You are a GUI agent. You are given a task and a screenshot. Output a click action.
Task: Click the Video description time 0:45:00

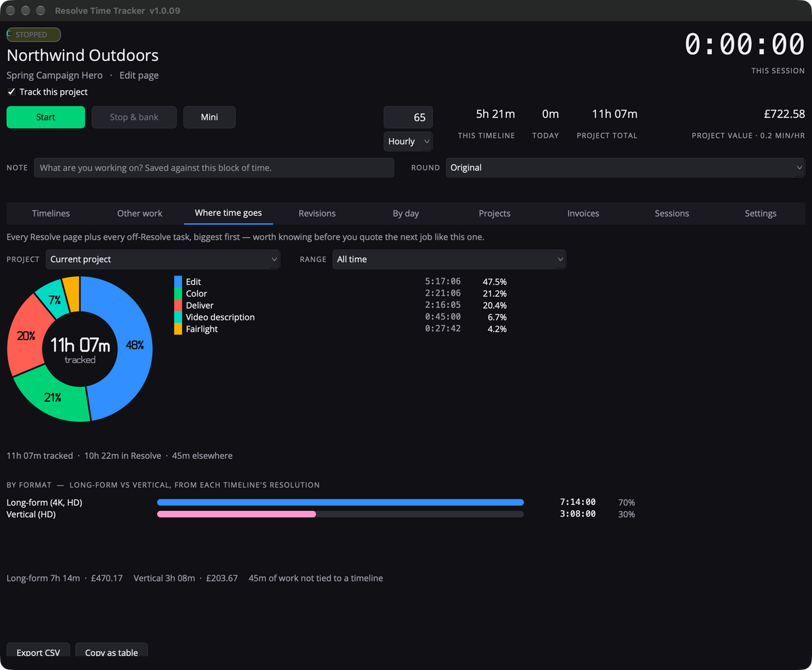(443, 317)
